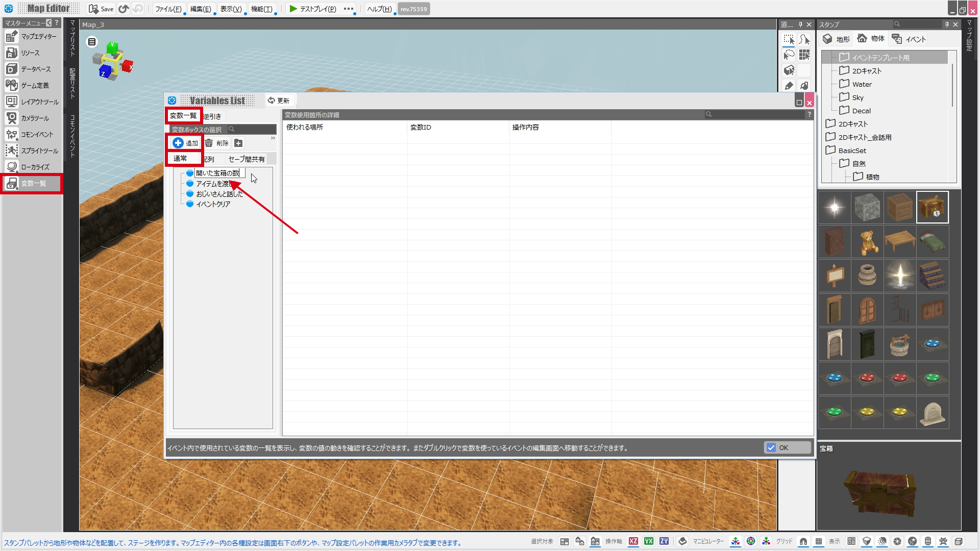Click 削除 to delete the variable
The height and width of the screenshot is (551, 980).
pos(216,143)
